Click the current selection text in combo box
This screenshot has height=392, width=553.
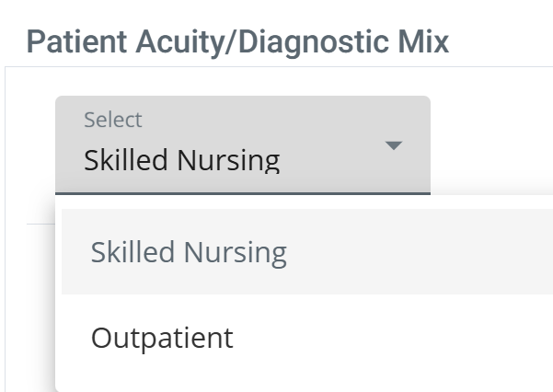181,160
